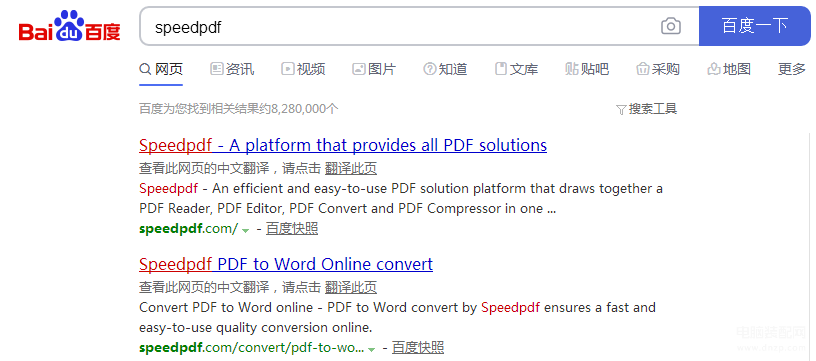Expand dropdown arrow beside speedpdf.com/
This screenshot has height=361, width=816.
[246, 230]
